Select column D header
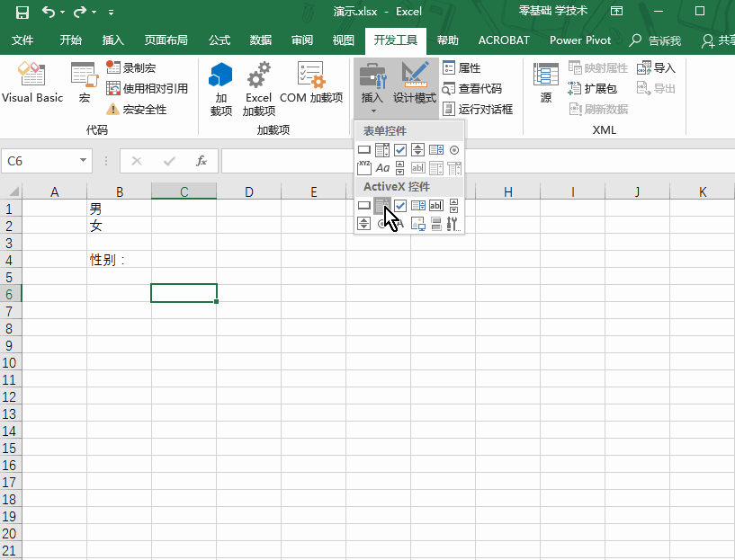 pos(249,191)
